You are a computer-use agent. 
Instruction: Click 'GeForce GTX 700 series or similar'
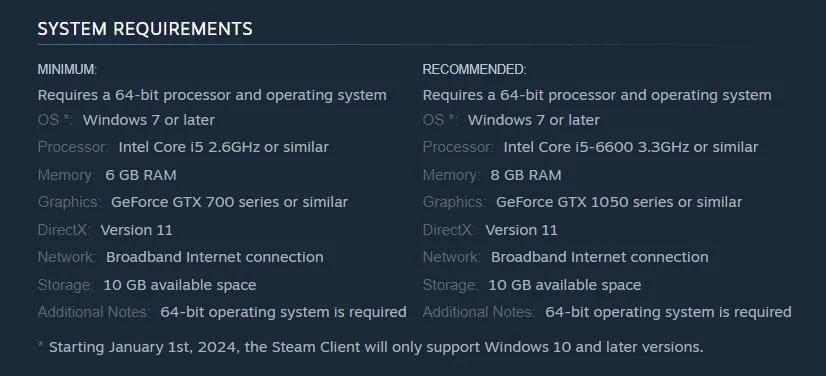pyautogui.click(x=229, y=202)
